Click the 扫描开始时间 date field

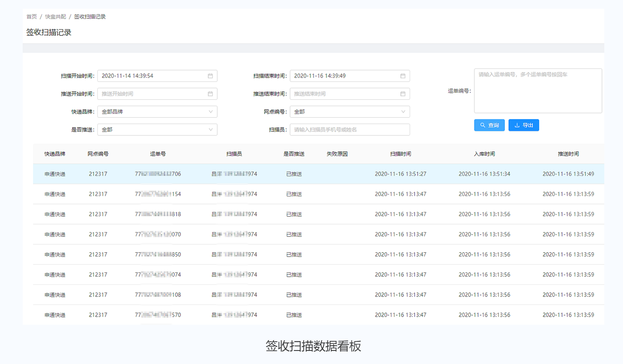pos(157,76)
